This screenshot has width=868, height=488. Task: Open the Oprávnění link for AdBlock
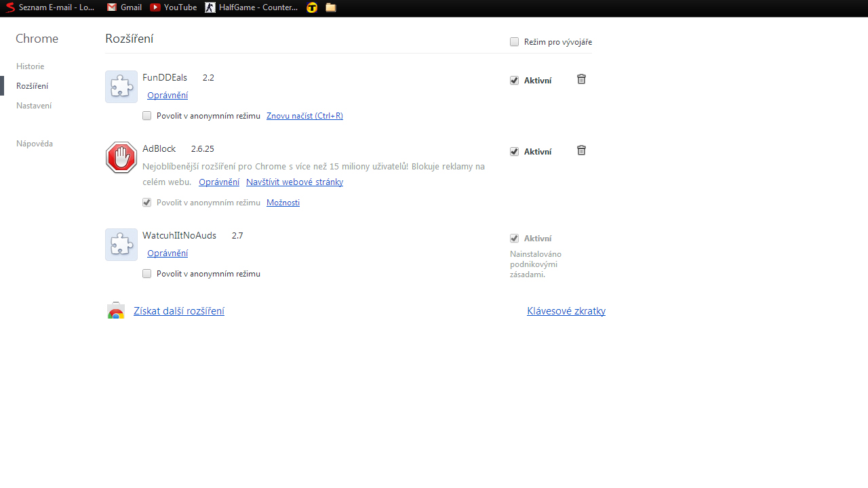click(x=219, y=182)
